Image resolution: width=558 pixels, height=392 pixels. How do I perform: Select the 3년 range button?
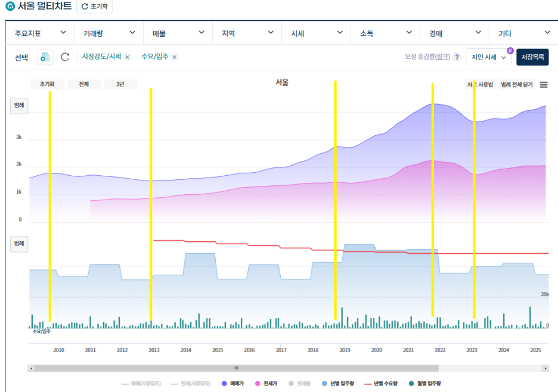click(120, 85)
